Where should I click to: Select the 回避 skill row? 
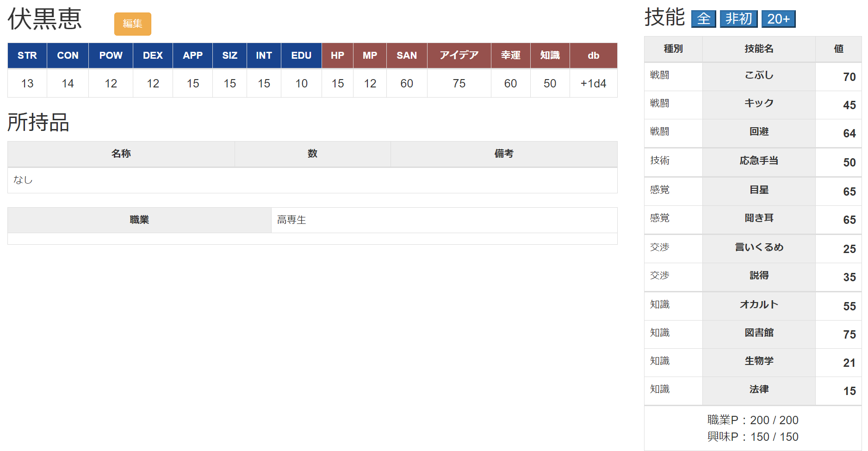(x=753, y=133)
